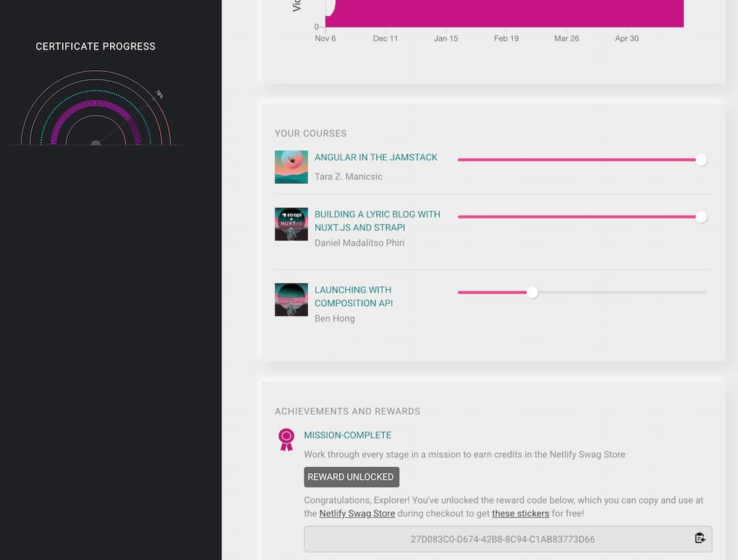Click the Netlify Swag Store link
The width and height of the screenshot is (738, 560).
pos(357,514)
